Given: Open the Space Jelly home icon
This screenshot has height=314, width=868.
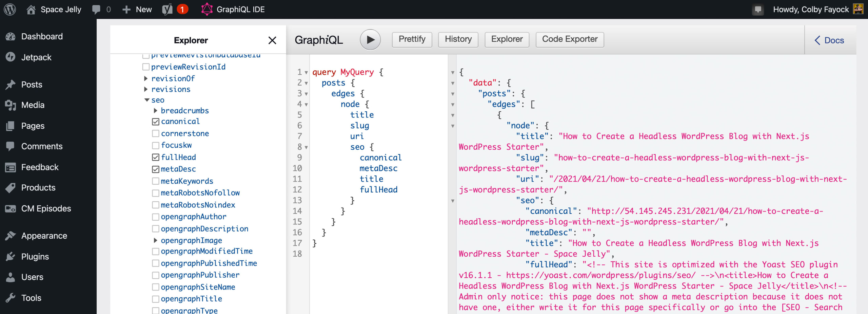Looking at the screenshot, I should [x=31, y=9].
